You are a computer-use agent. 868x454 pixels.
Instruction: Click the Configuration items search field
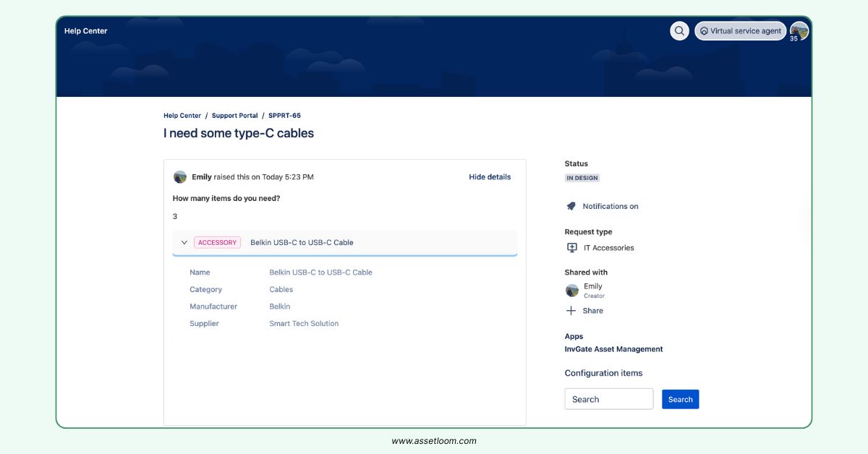click(x=608, y=399)
